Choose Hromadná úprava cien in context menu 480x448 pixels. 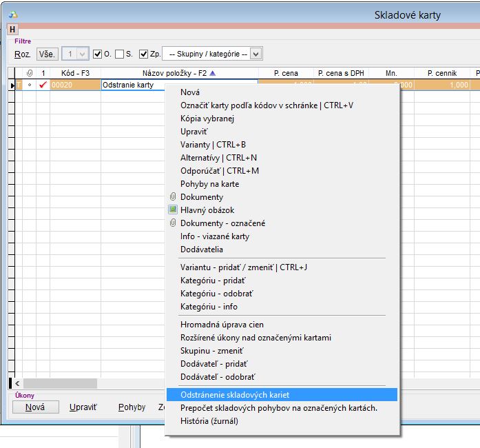pos(222,325)
